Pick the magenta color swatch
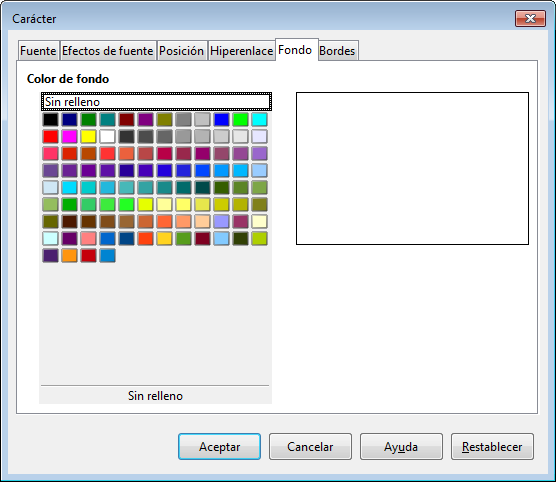Viewport: 556px width, 482px height. click(x=70, y=137)
